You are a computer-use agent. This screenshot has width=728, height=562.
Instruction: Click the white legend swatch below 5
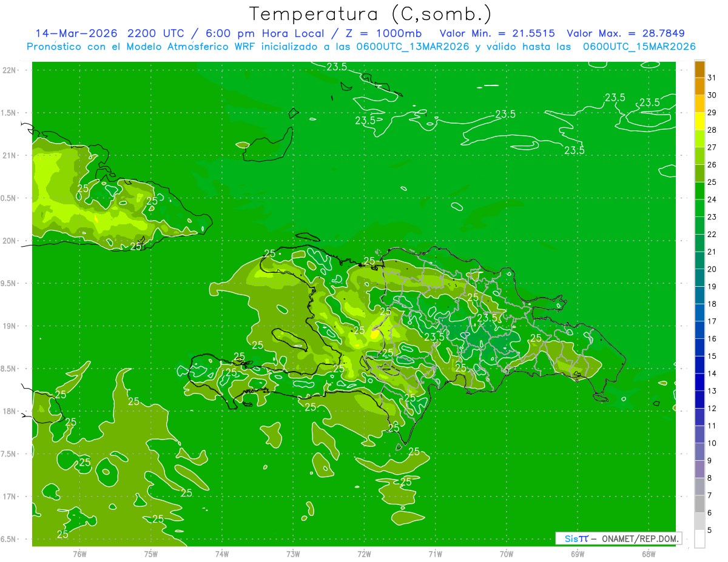point(699,538)
